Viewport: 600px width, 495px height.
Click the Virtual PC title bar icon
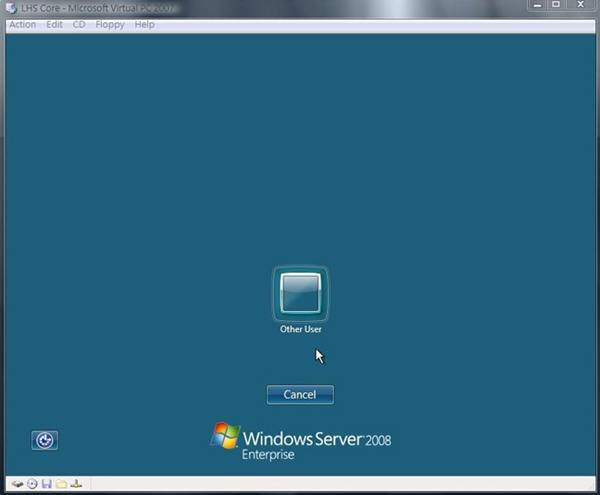point(11,7)
